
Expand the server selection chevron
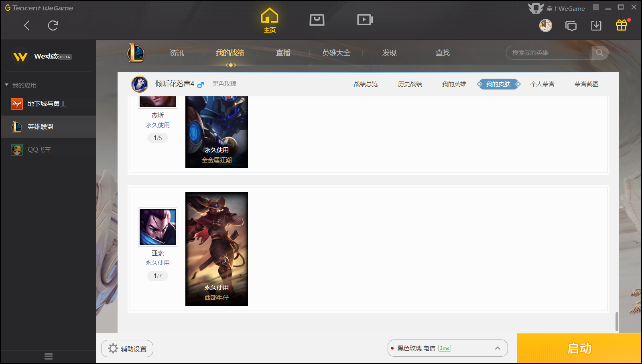[498, 348]
